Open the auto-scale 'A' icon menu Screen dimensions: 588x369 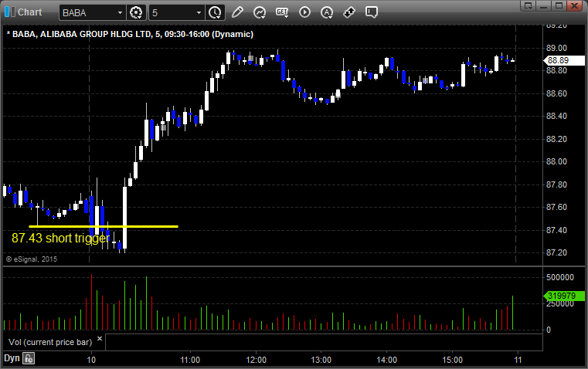click(327, 12)
